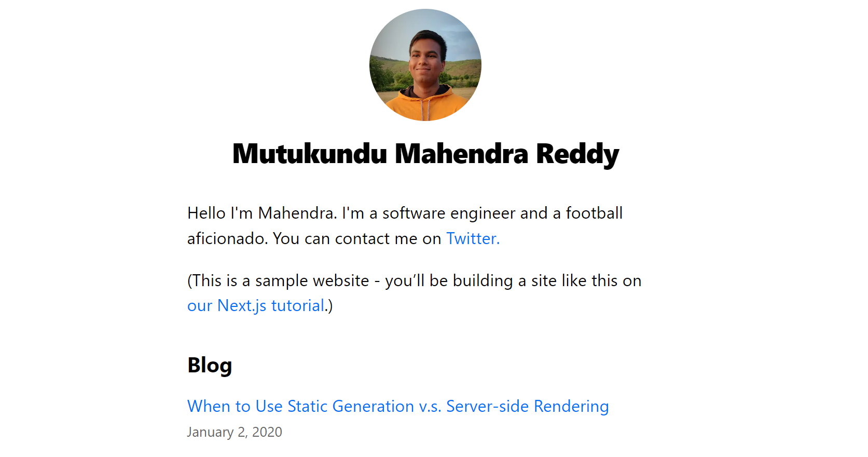Click the circular profile photo
The height and width of the screenshot is (457, 868).
[425, 65]
